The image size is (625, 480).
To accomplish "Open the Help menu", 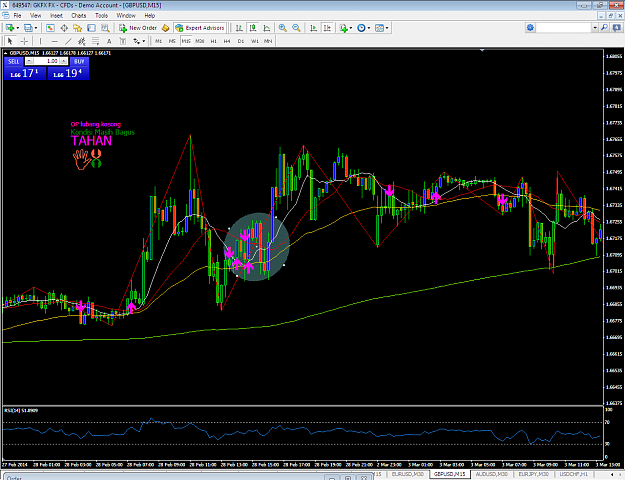I will 150,16.
